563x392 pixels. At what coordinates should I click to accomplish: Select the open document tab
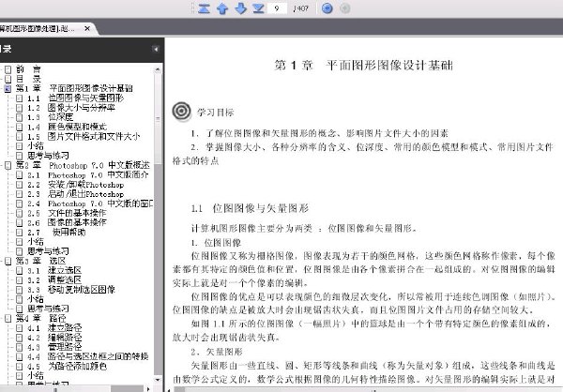coord(43,28)
